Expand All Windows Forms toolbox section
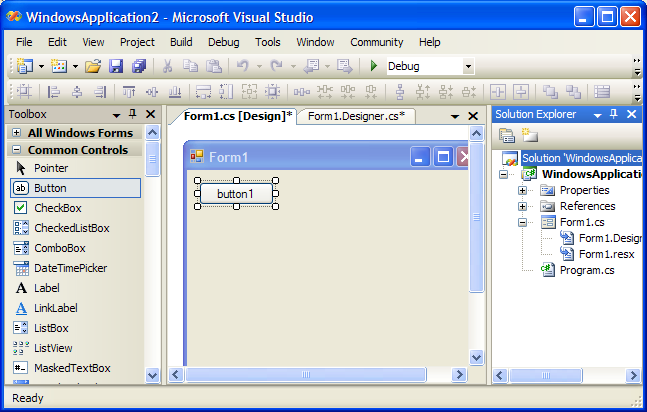Image resolution: width=647 pixels, height=412 pixels. [17, 133]
